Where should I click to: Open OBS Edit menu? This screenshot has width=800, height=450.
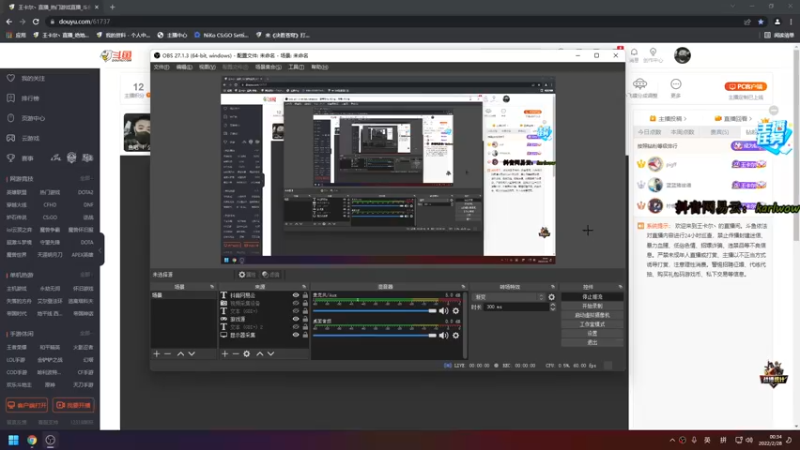(x=184, y=67)
